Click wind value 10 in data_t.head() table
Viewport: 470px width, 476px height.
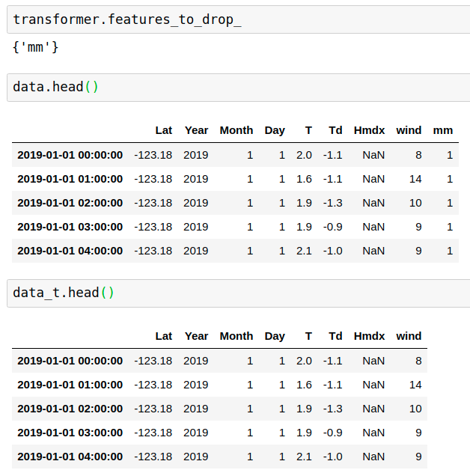[415, 409]
